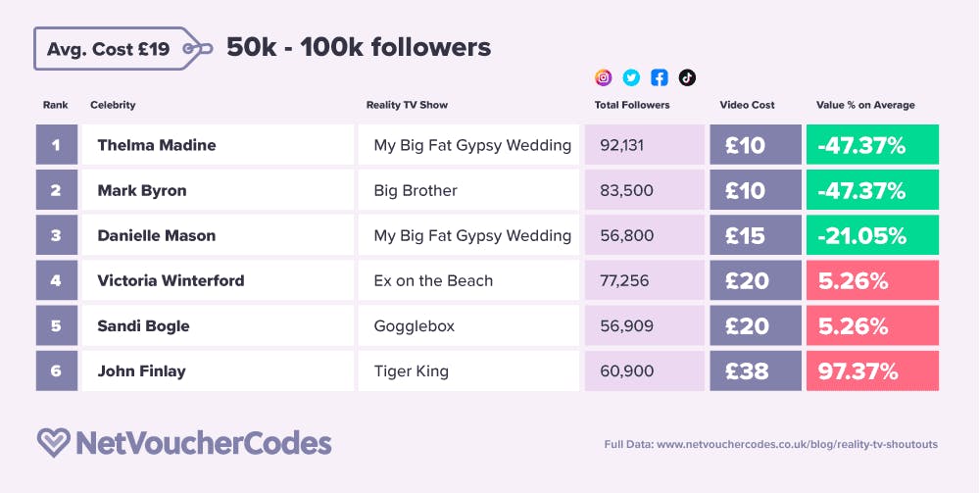This screenshot has height=493, width=980.
Task: Click Mark Byron's 83,500 followers cell
Action: click(x=625, y=190)
